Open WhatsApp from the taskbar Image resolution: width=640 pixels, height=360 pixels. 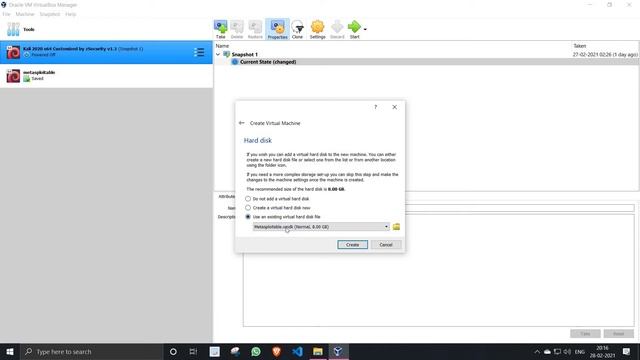coord(256,351)
